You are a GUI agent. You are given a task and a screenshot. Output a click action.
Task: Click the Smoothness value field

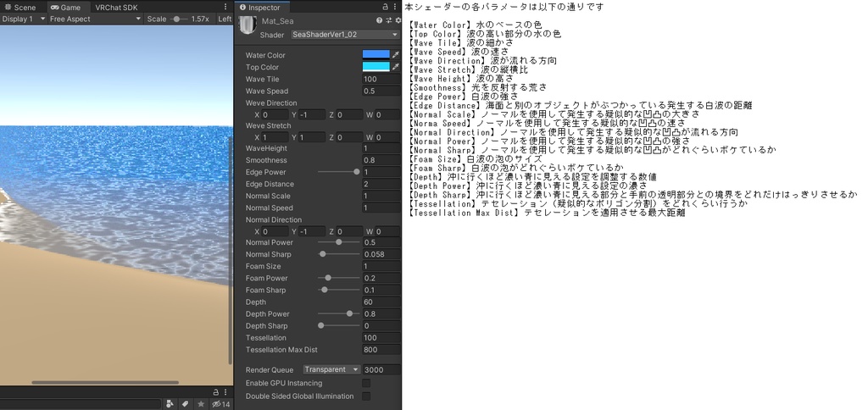381,160
